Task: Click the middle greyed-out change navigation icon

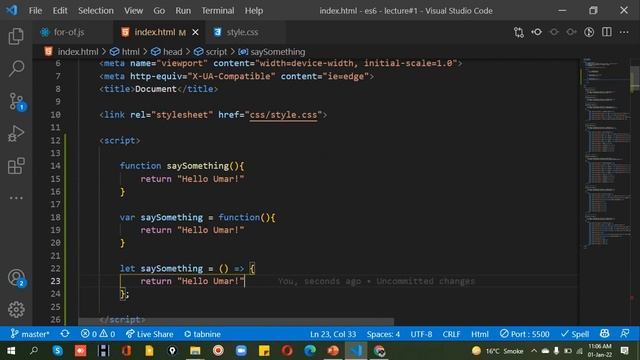Action: [x=554, y=32]
